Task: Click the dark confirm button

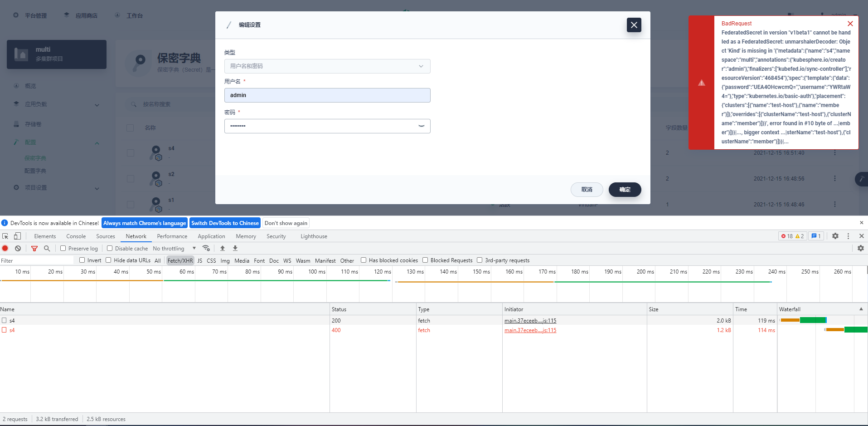Action: (625, 190)
